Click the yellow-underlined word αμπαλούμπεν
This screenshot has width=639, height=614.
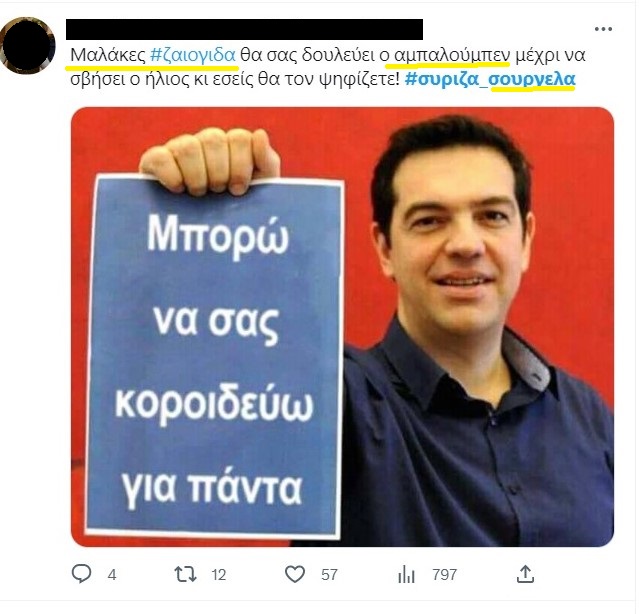pos(452,55)
